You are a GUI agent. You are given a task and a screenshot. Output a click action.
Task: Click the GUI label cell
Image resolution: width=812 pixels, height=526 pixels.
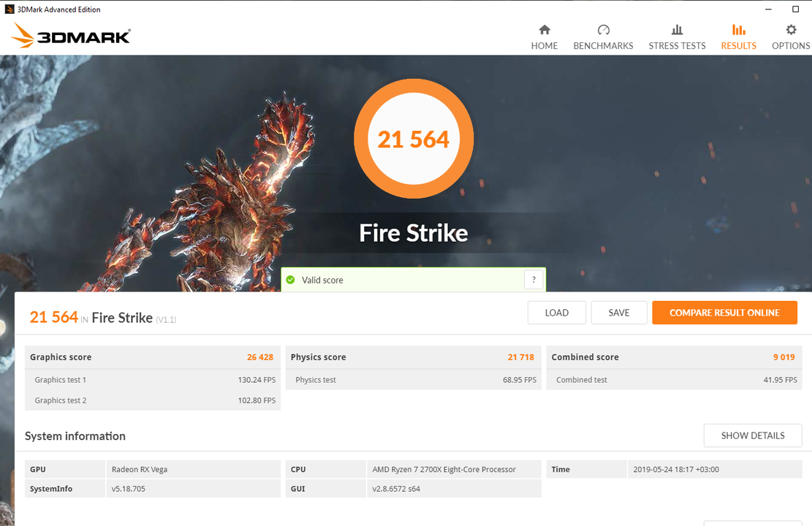click(326, 488)
